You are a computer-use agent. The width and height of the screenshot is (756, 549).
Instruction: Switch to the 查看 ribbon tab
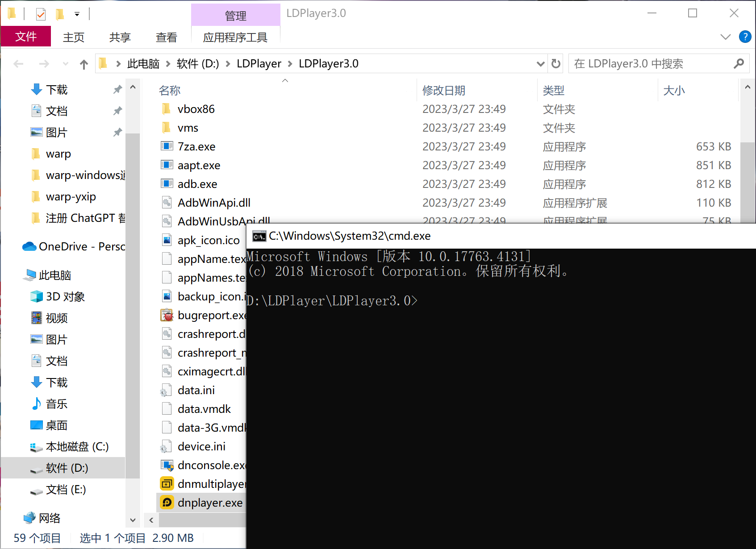point(167,37)
